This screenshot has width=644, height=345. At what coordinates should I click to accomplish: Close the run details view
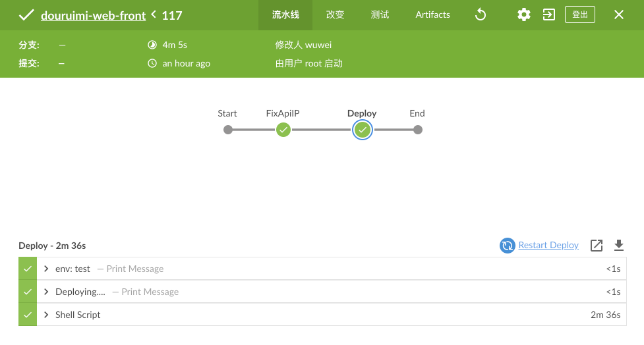(x=618, y=14)
